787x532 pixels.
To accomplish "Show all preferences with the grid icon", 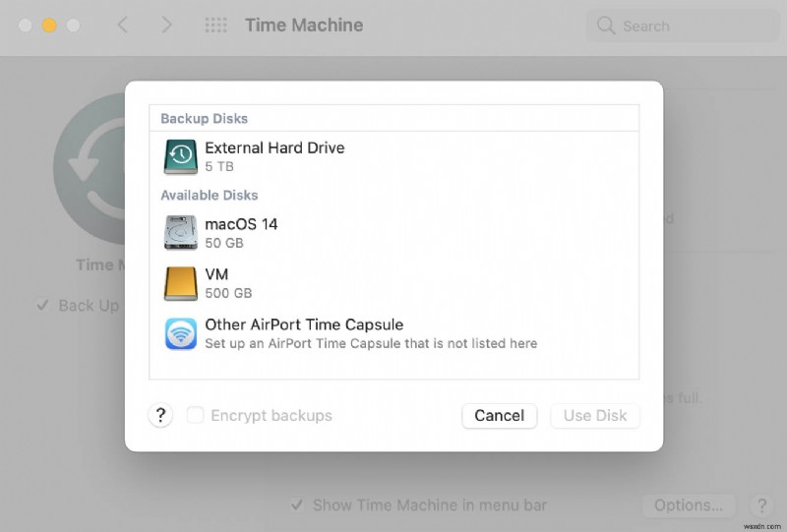I will coord(215,26).
